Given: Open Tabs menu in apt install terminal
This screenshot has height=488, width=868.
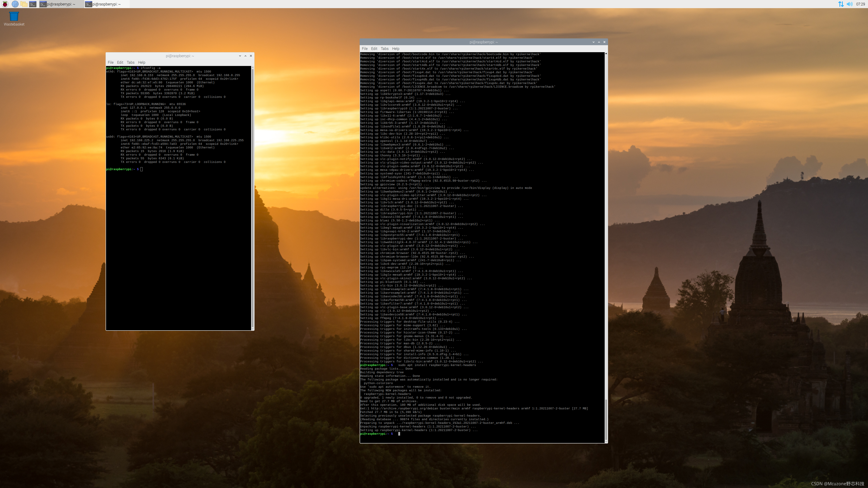Looking at the screenshot, I should pos(384,49).
